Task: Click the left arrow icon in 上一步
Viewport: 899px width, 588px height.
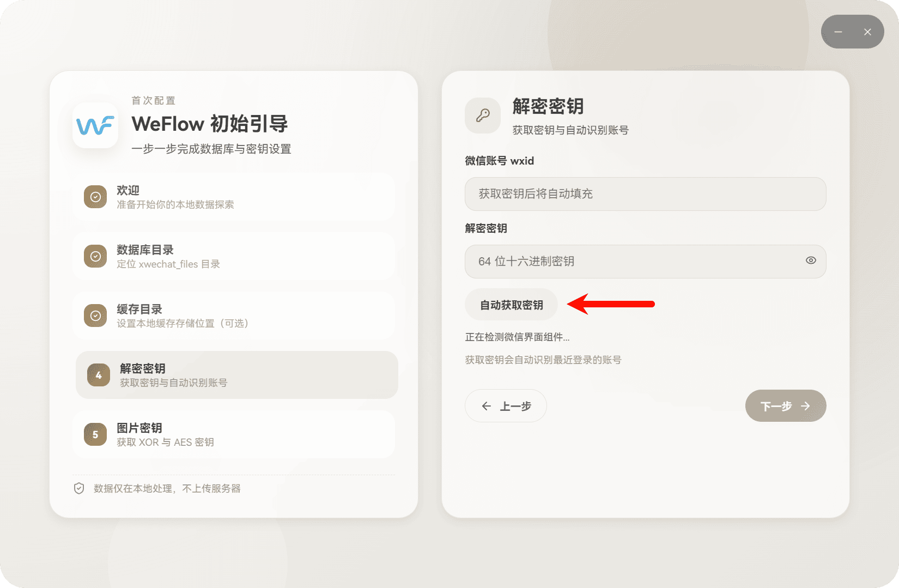Action: [x=487, y=406]
